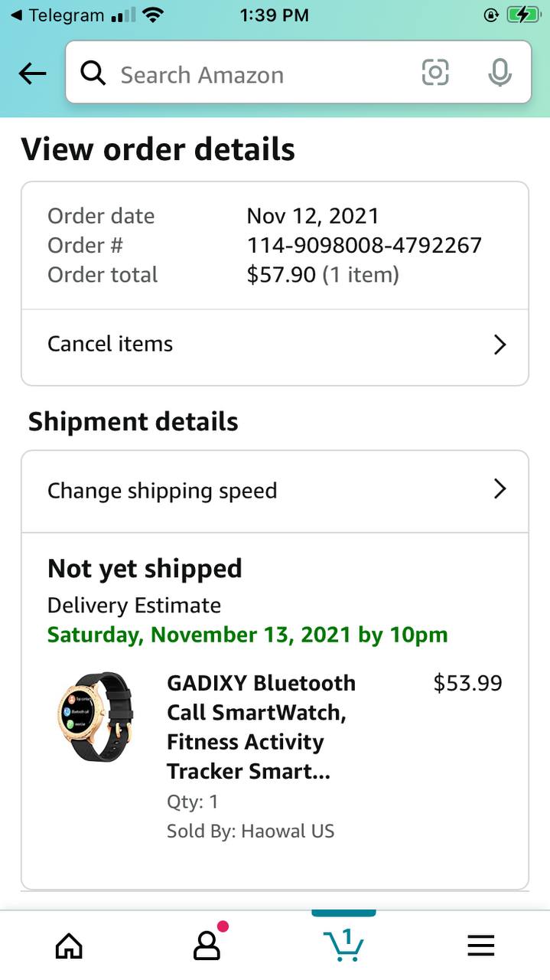Tap the order number 114-9098008-4792267
550x980 pixels.
coord(364,245)
